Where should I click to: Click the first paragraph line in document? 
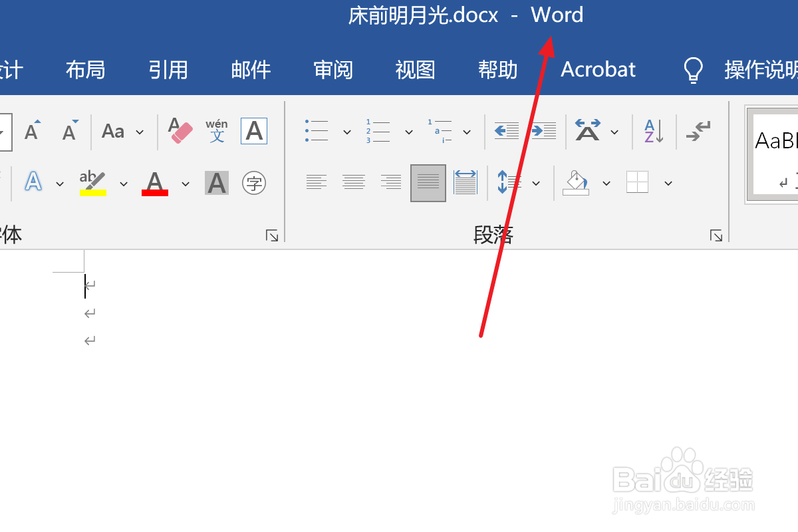90,285
